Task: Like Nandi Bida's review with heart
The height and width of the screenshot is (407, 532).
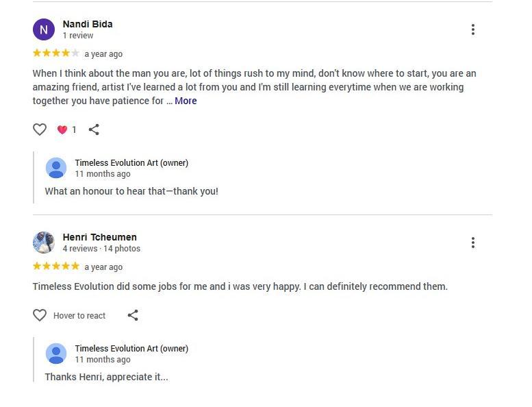Action: [x=40, y=129]
